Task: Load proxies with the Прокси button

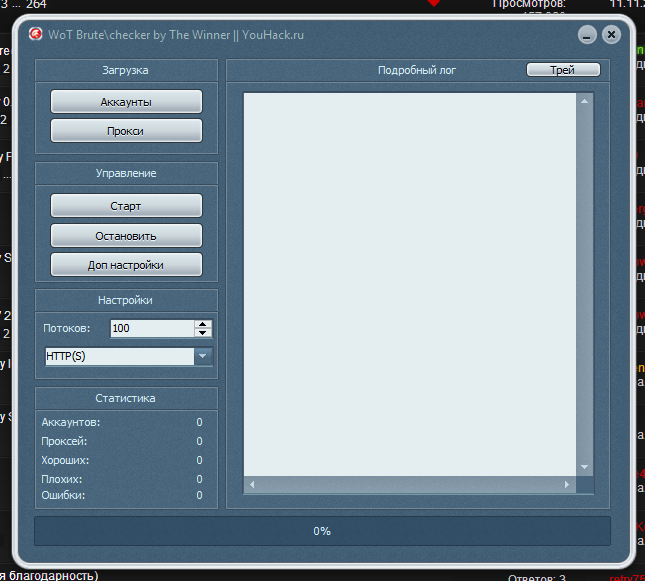Action: 126,131
